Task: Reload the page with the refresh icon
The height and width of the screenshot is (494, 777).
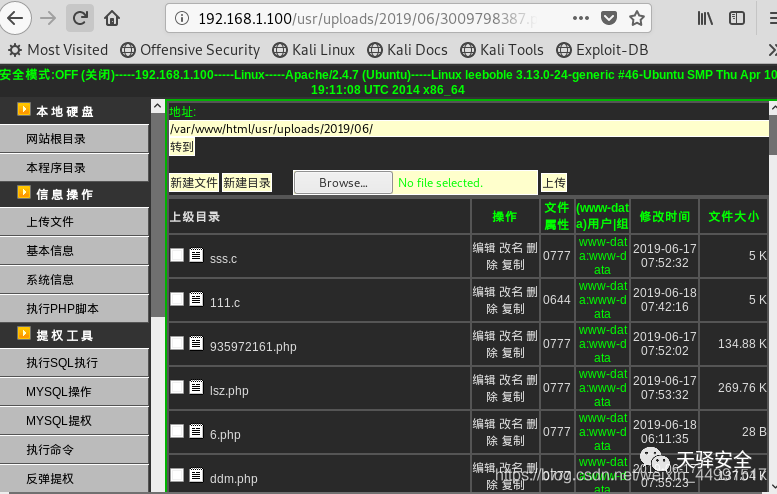Action: pyautogui.click(x=80, y=18)
